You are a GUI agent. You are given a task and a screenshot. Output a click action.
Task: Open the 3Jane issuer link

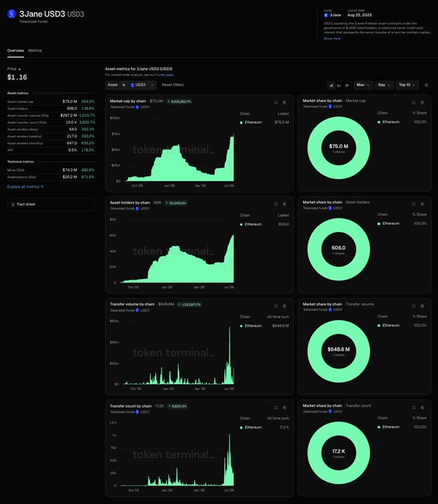tap(332, 15)
